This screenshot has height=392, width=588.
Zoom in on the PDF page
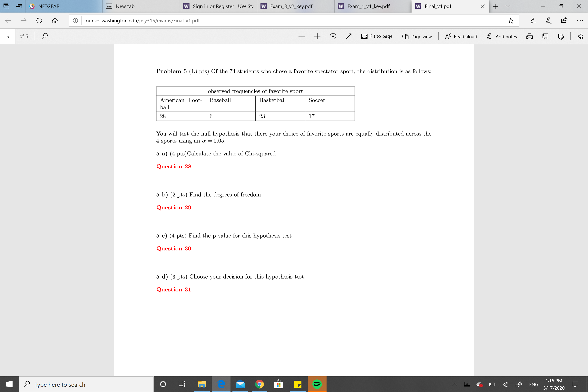[317, 36]
